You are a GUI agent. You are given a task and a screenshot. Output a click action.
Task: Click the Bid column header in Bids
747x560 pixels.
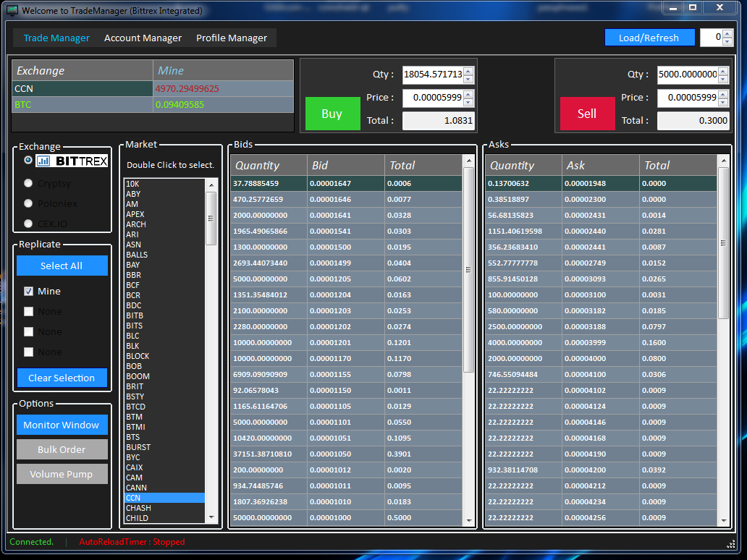[x=346, y=165]
